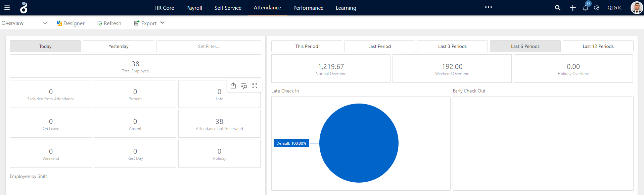Open the dashboard Designer
Viewport: 644px width, 195px height.
(x=71, y=23)
